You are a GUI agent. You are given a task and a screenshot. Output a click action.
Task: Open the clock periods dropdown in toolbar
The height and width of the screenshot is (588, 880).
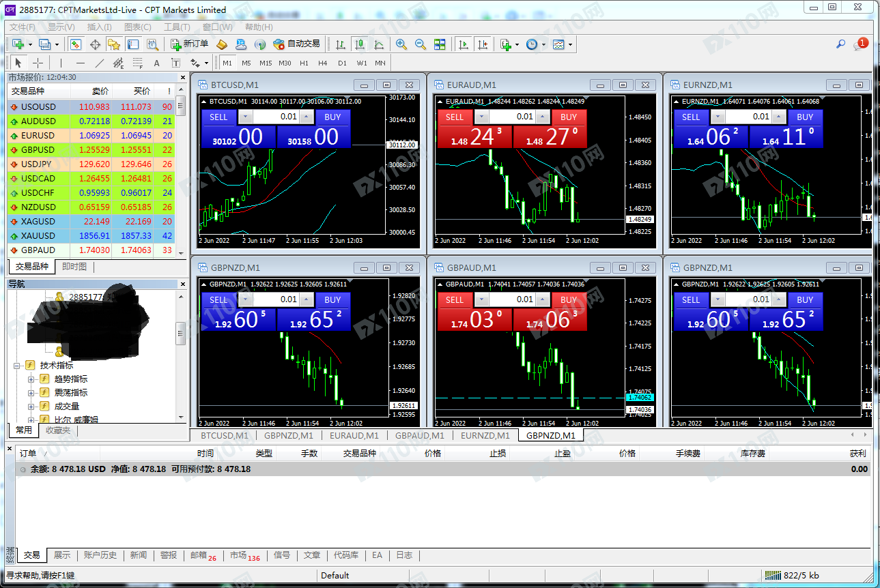(x=535, y=44)
